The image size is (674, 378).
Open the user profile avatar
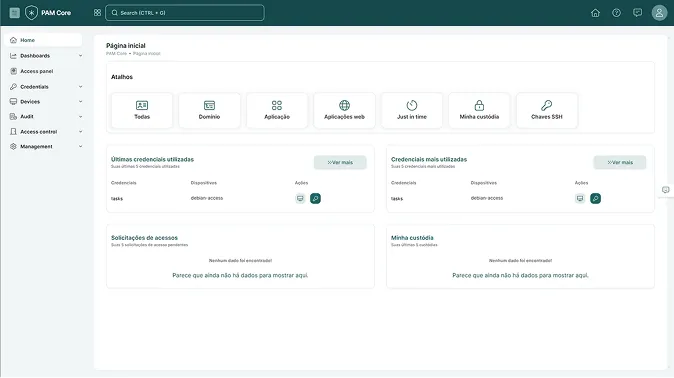[659, 13]
